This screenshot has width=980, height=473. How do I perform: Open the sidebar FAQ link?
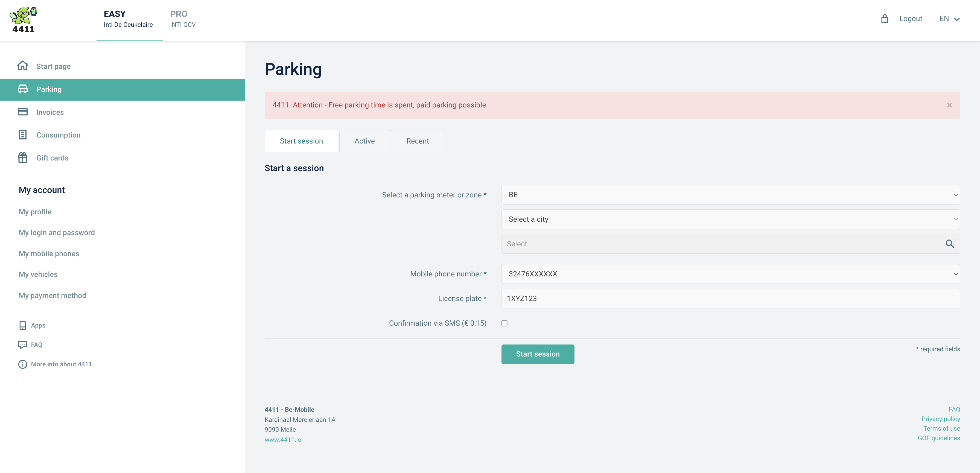37,345
